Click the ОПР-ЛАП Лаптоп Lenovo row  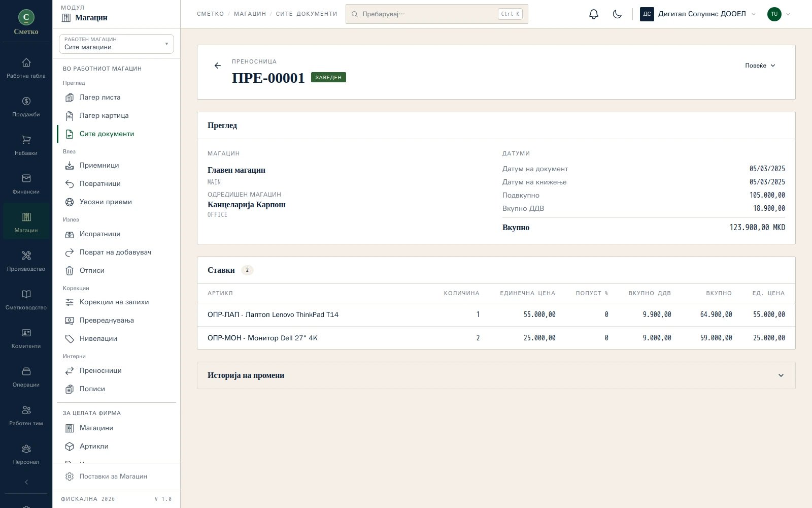pos(496,315)
